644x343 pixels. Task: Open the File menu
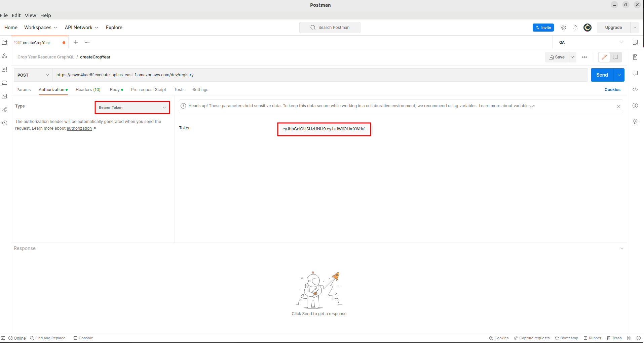(4, 15)
